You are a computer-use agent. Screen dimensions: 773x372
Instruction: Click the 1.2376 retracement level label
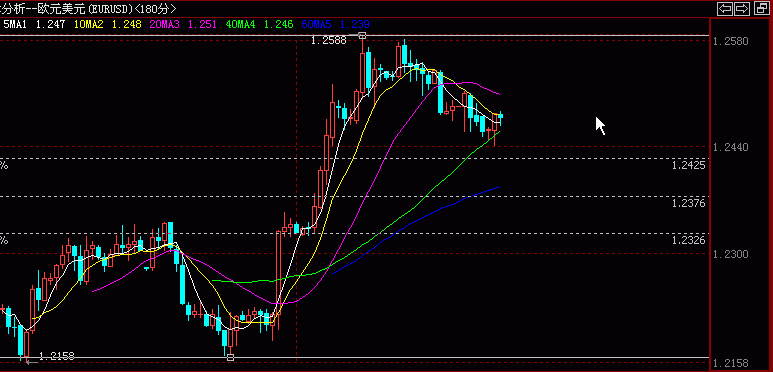click(x=688, y=203)
